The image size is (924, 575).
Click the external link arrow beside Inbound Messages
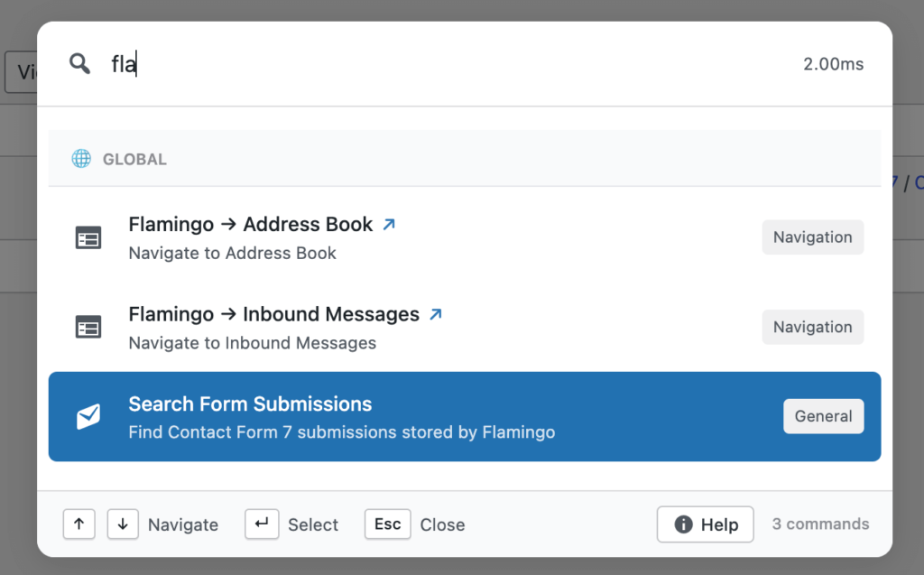[x=436, y=313]
